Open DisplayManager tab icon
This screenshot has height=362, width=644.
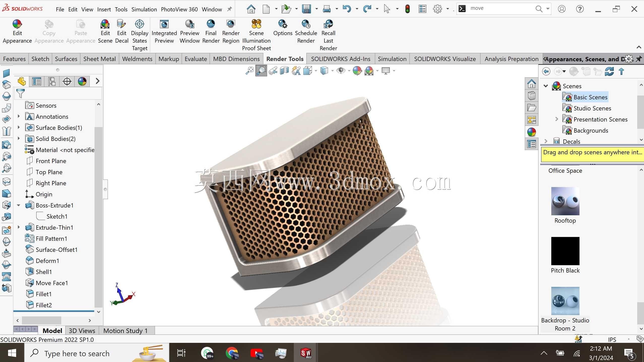coord(82,81)
